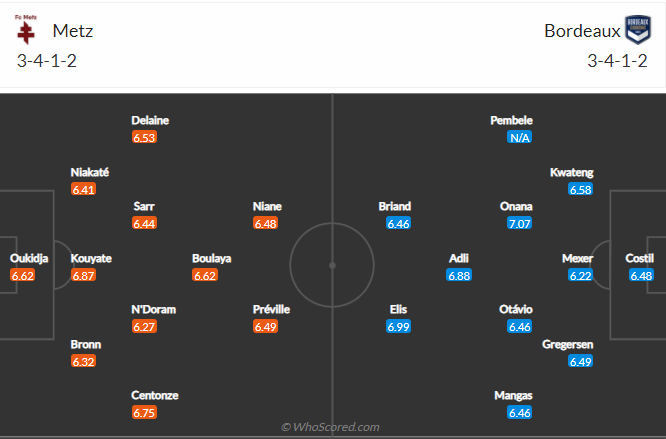
Task: Click player name Costil
Action: [x=640, y=258]
